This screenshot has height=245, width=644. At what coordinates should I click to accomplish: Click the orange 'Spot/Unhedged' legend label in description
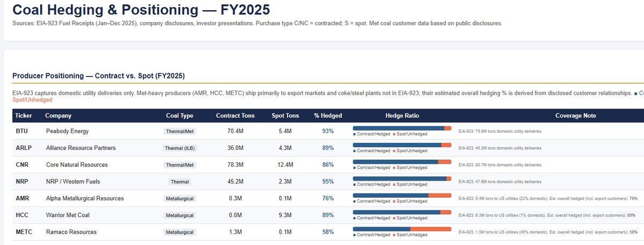click(32, 100)
